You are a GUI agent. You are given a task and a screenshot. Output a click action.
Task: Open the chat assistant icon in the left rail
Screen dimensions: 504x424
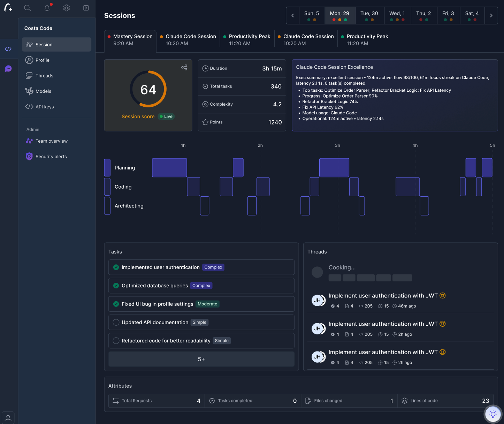[x=8, y=69]
